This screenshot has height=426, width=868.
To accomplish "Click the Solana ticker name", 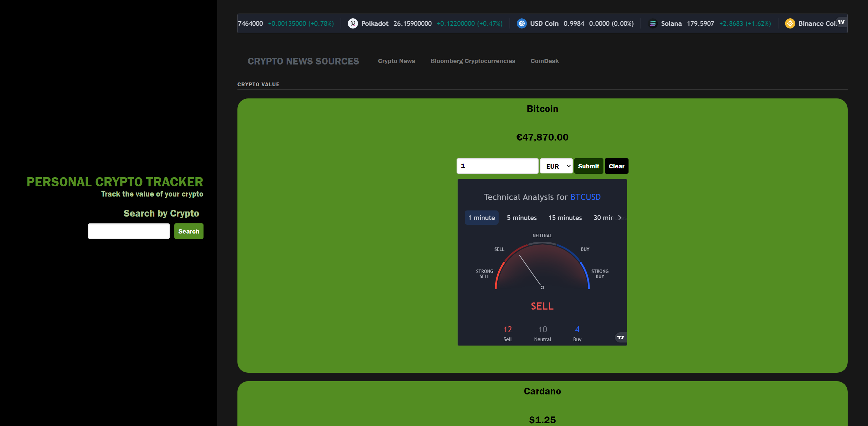I will coord(671,23).
